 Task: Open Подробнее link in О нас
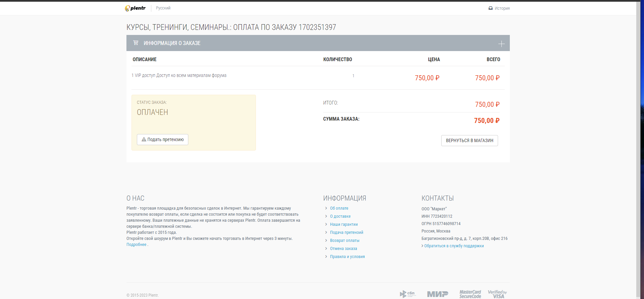coord(137,245)
